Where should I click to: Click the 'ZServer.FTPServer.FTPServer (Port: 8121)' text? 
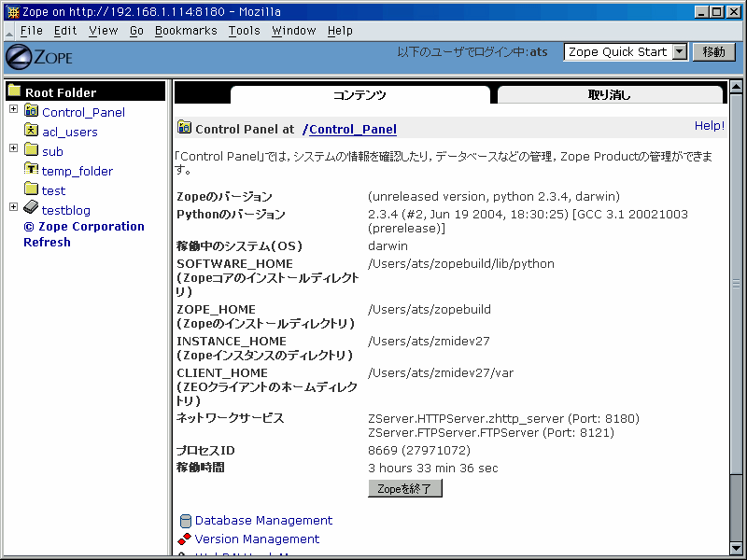pyautogui.click(x=491, y=433)
